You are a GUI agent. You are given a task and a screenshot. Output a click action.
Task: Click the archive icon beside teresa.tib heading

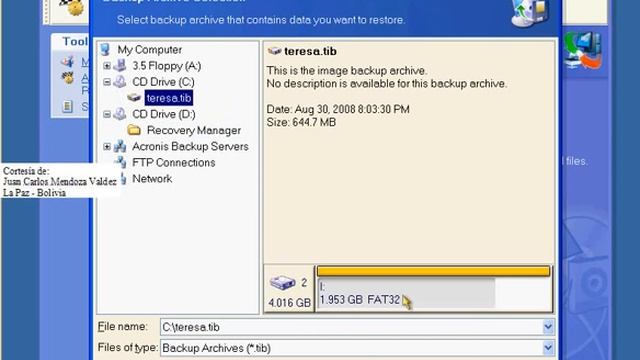click(x=274, y=51)
